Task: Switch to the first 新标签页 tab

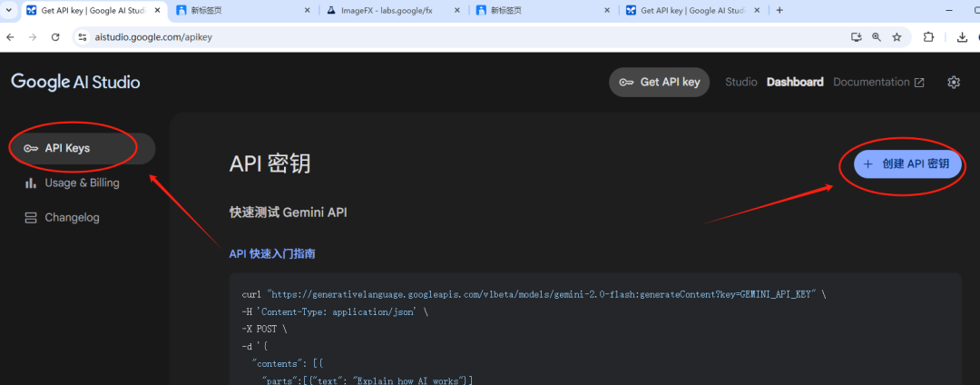Action: (x=243, y=10)
